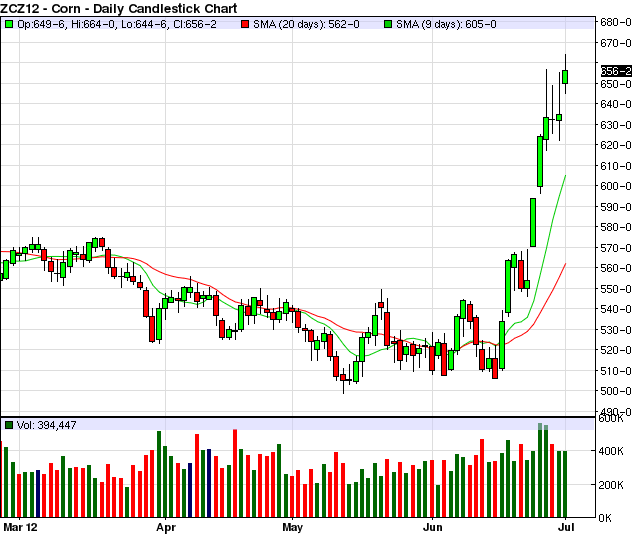
Task: Click the May date axis label
Action: point(293,528)
